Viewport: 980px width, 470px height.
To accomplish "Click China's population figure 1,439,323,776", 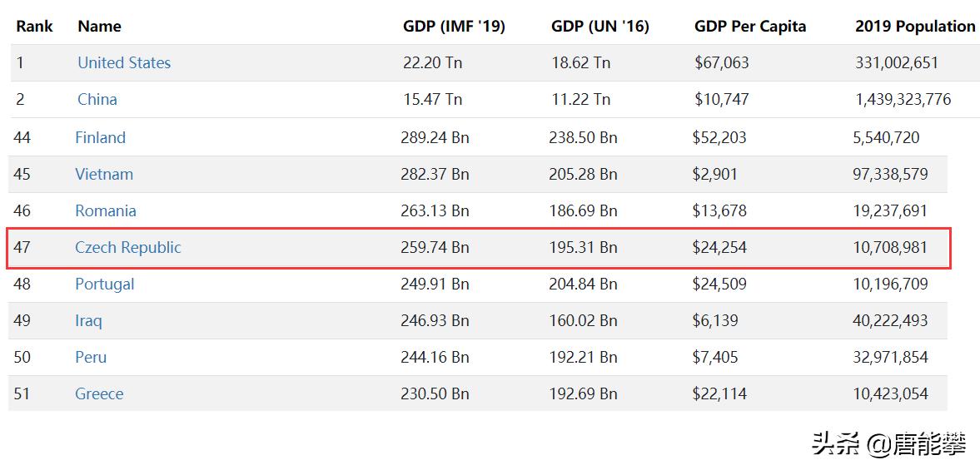I will [903, 100].
